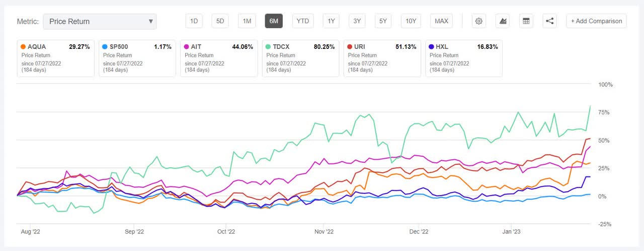
Task: Click the 51.13% URI return value
Action: (406, 47)
